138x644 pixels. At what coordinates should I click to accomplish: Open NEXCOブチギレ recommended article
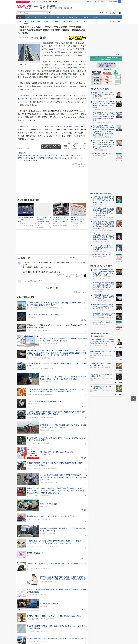(56, 352)
